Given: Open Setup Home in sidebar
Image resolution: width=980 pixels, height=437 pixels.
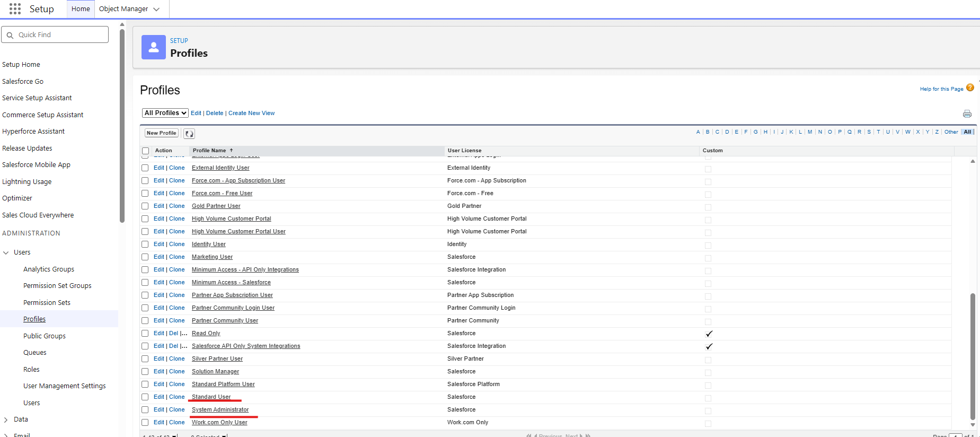Looking at the screenshot, I should click(21, 65).
